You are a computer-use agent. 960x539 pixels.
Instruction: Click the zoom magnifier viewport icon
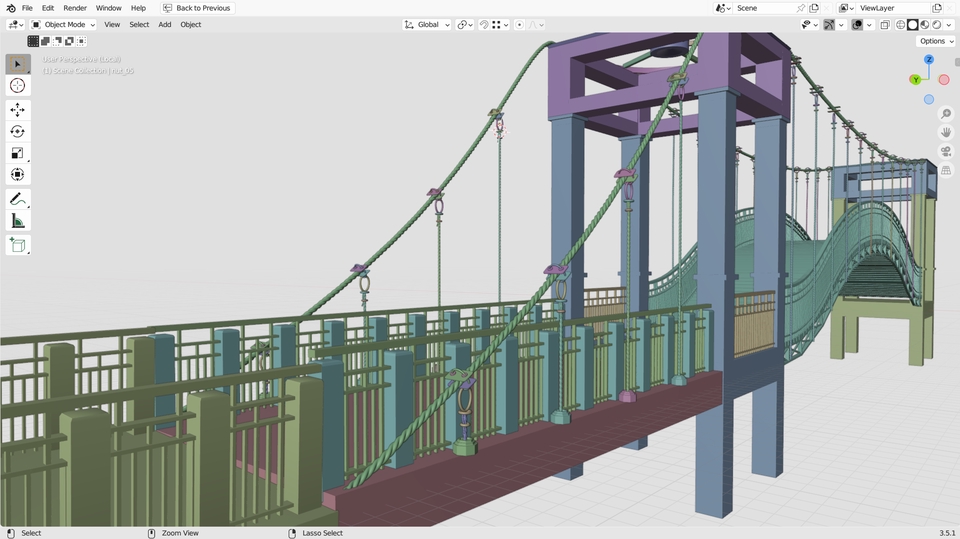946,114
